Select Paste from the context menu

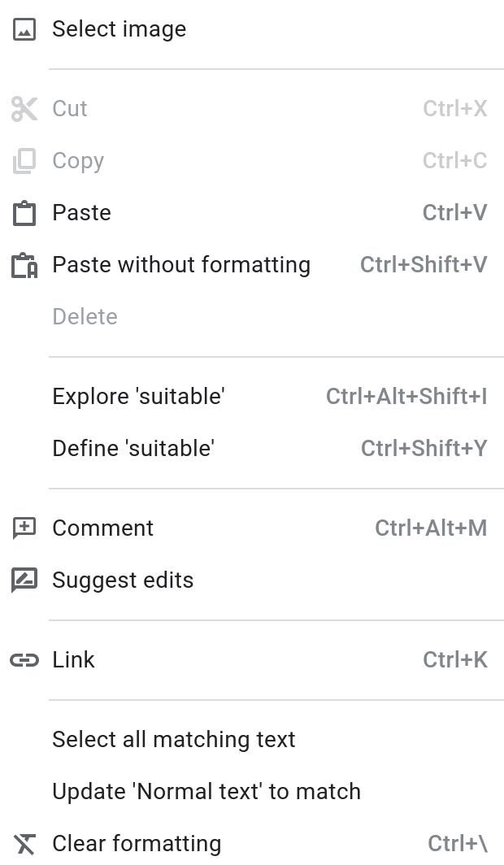(81, 212)
